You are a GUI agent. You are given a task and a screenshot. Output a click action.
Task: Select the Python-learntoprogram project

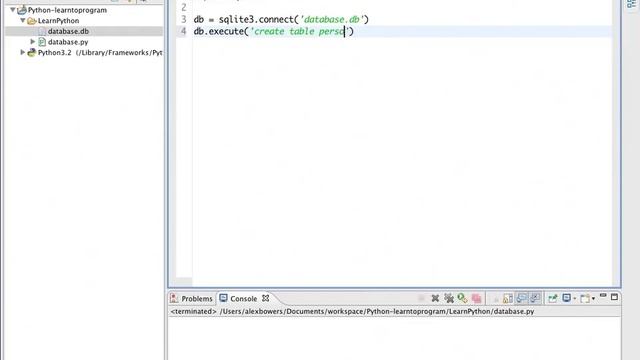(x=67, y=10)
